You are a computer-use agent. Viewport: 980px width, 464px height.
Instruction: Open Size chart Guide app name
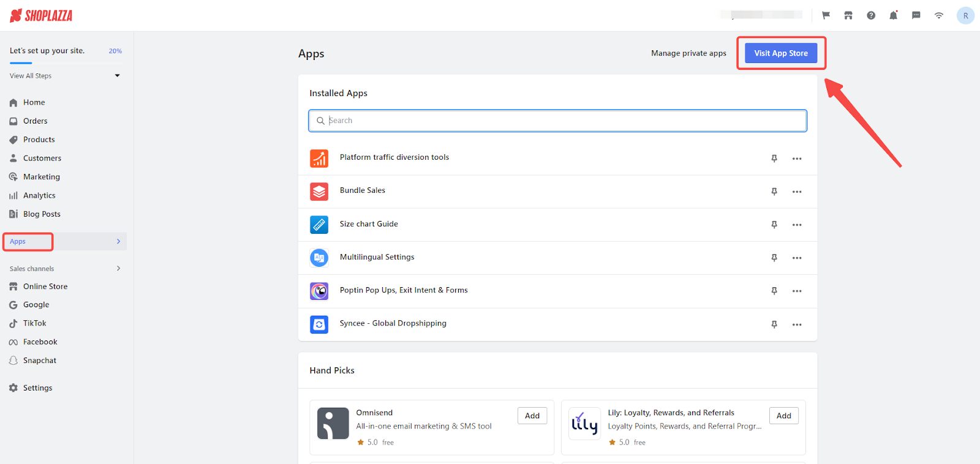tap(369, 224)
